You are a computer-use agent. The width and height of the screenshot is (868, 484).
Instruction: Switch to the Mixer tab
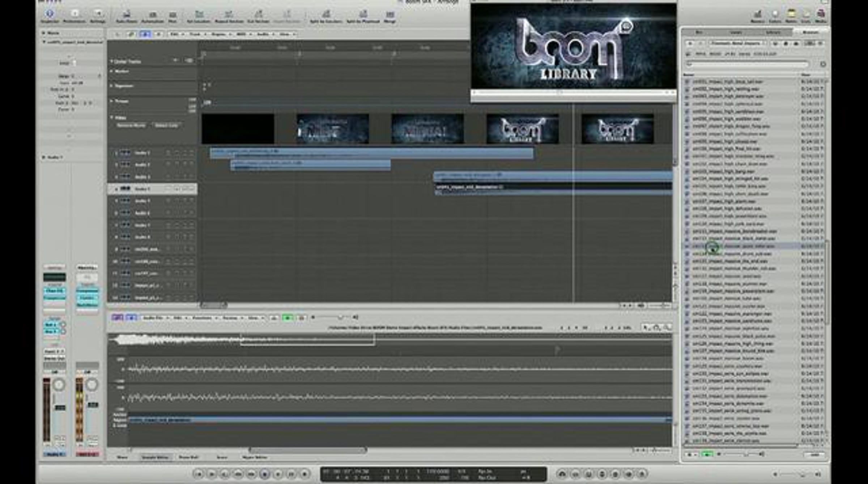122,457
